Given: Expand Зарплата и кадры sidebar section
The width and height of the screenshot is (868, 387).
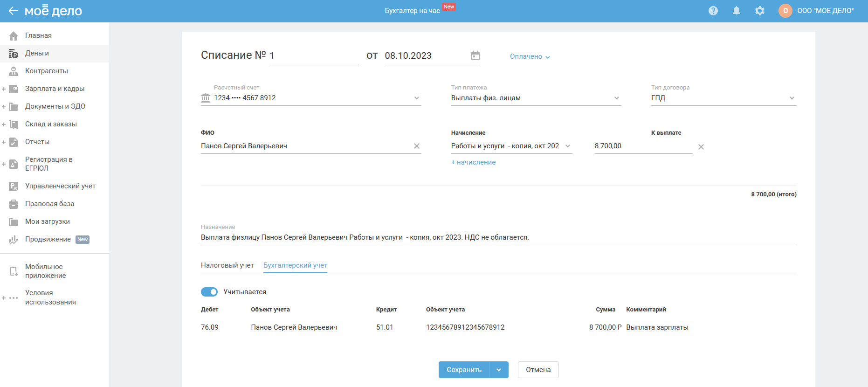Looking at the screenshot, I should coord(55,89).
